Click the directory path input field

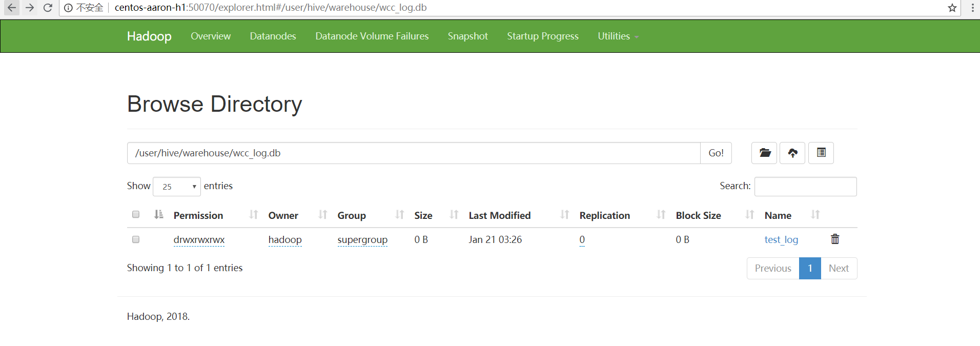(x=413, y=153)
